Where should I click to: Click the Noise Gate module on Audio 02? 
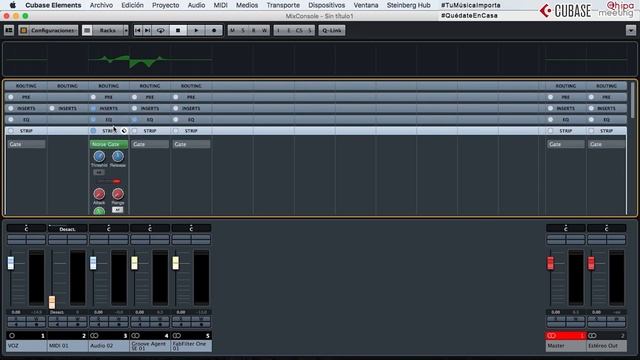click(x=109, y=144)
